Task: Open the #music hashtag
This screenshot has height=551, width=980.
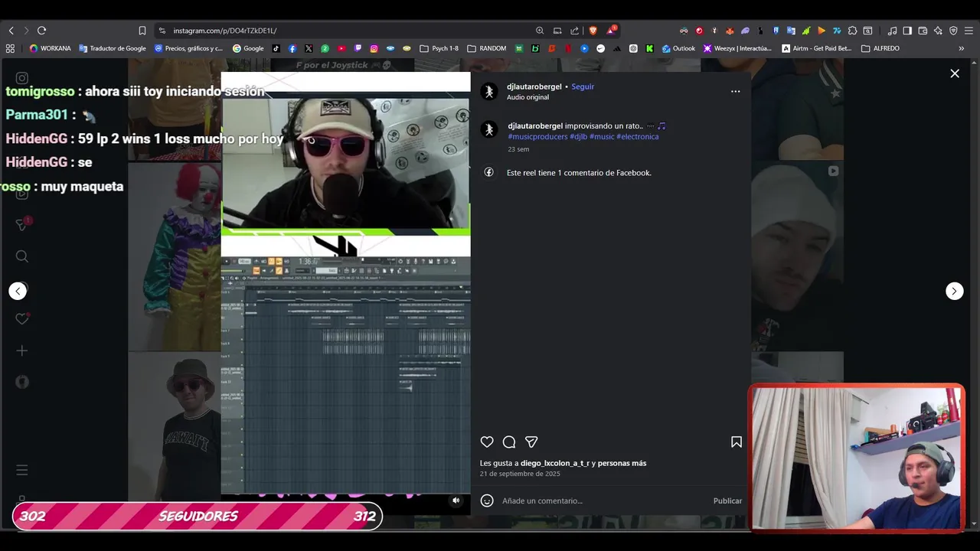Action: 602,136
